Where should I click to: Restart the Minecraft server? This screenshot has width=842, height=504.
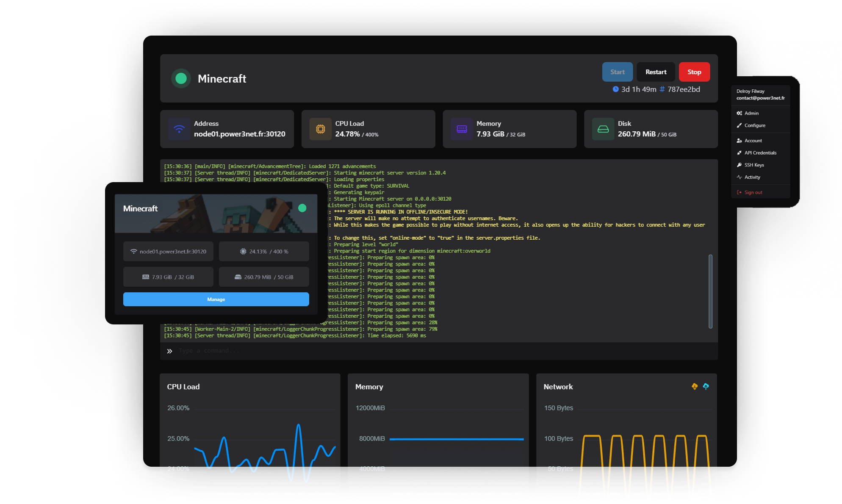tap(656, 72)
